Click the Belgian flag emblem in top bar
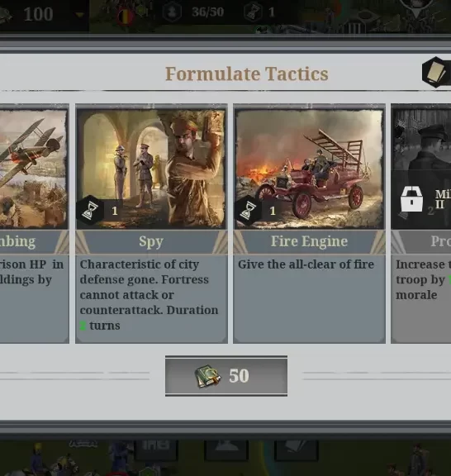Viewport: 451px width, 476px height. click(x=125, y=17)
